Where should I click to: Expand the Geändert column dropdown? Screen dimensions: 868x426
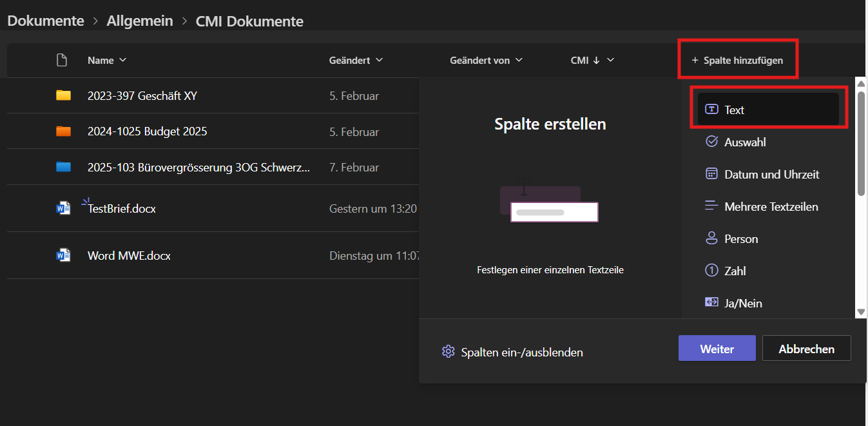[379, 61]
